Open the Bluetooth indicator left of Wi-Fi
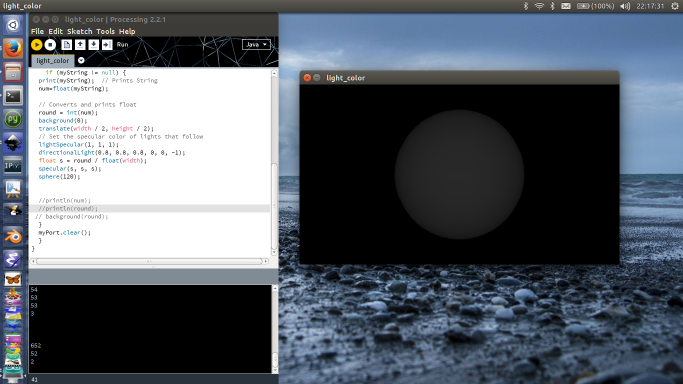The image size is (683, 384). (x=526, y=6)
